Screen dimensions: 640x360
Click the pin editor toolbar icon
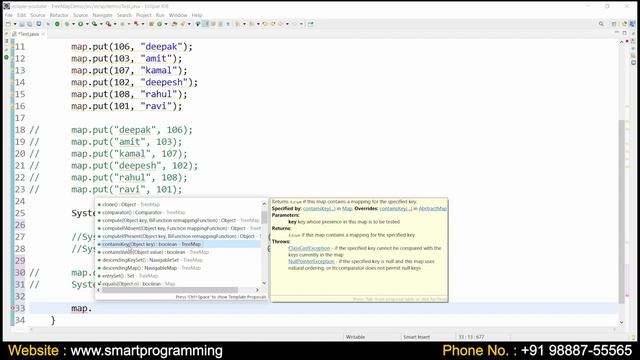pyautogui.click(x=311, y=24)
